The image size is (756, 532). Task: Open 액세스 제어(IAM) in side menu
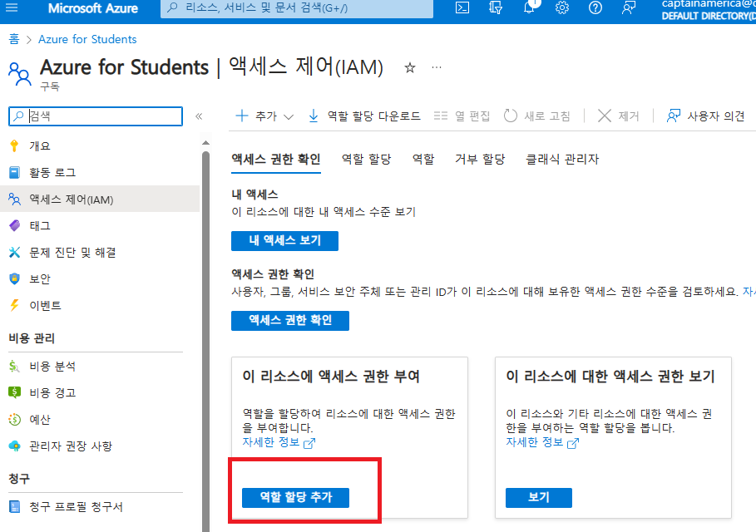(x=100, y=199)
